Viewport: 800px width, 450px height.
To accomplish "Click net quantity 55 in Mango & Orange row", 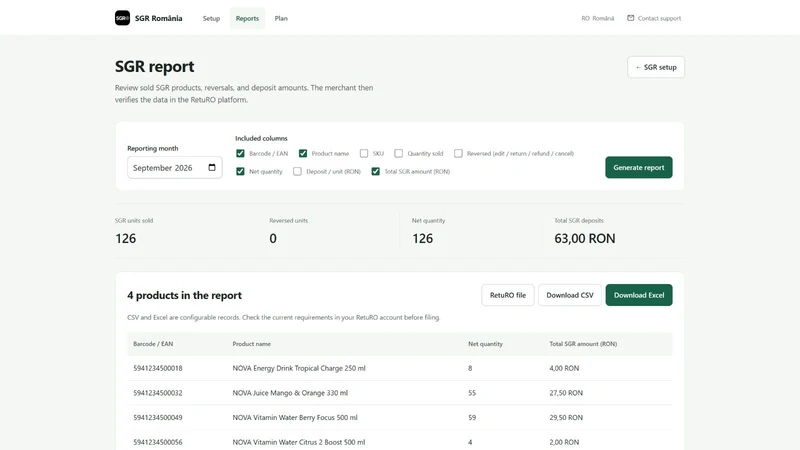I will [472, 393].
